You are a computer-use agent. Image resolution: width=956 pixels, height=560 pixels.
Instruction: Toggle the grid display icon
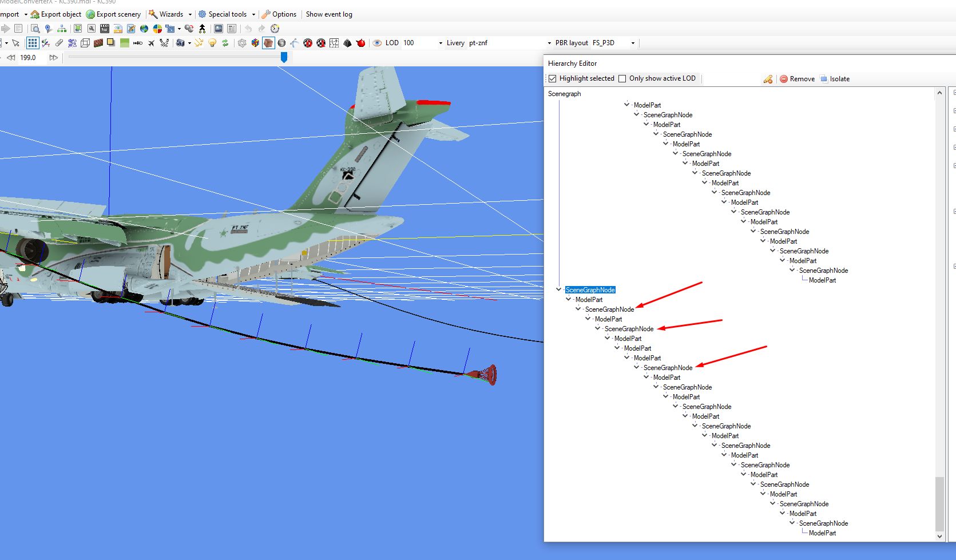point(33,43)
